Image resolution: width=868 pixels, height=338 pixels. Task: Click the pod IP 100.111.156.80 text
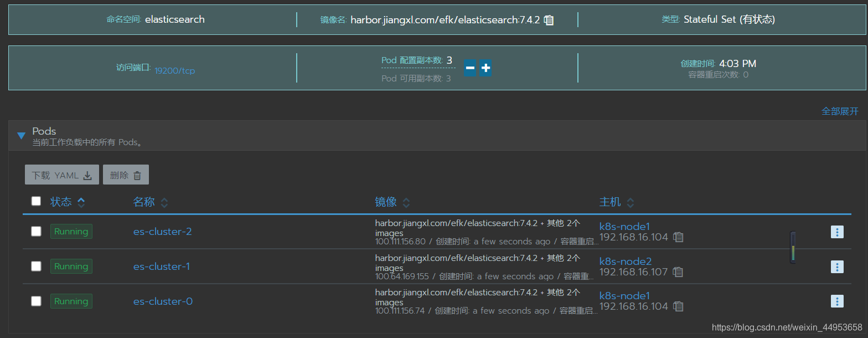tap(400, 242)
